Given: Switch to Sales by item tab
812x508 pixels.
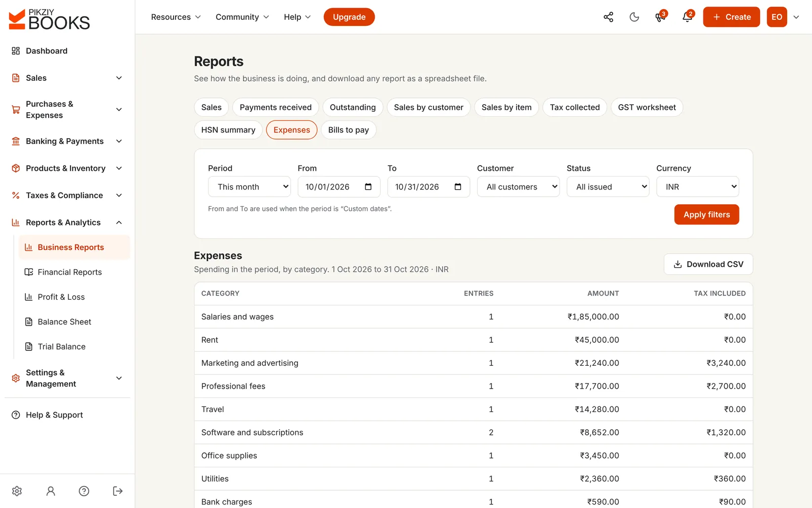Looking at the screenshot, I should tap(506, 107).
